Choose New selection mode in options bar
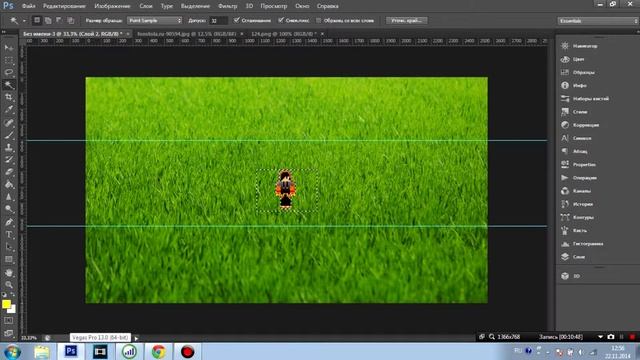Image resolution: width=640 pixels, height=360 pixels. point(37,20)
